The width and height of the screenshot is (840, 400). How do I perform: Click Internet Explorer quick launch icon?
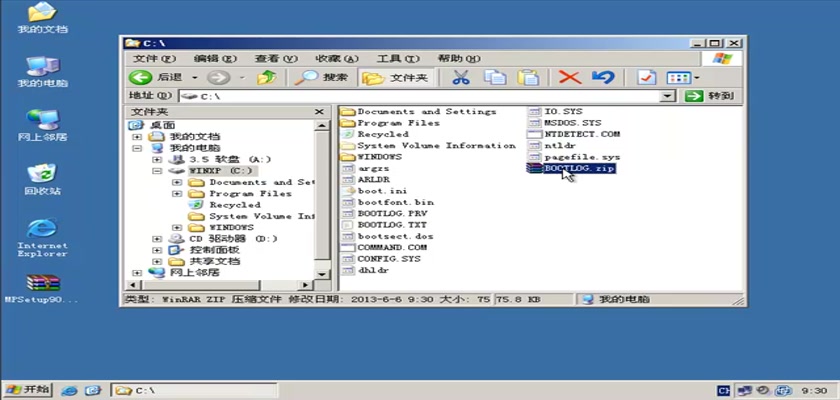pyautogui.click(x=69, y=390)
